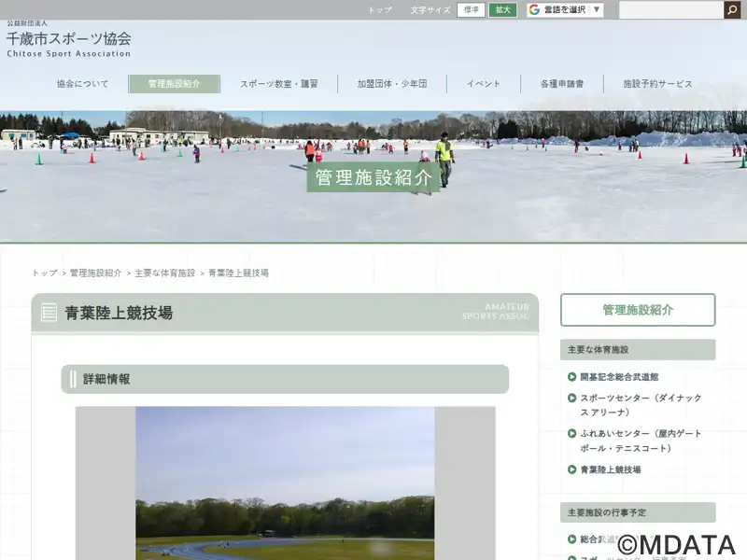Click the 主要な体育施設 breadcrumb link
This screenshot has width=747, height=560.
coord(164,273)
